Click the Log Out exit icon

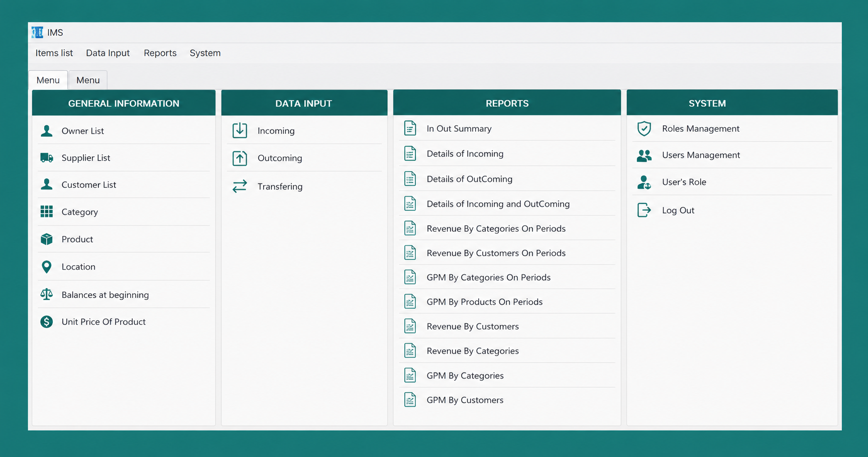point(644,210)
